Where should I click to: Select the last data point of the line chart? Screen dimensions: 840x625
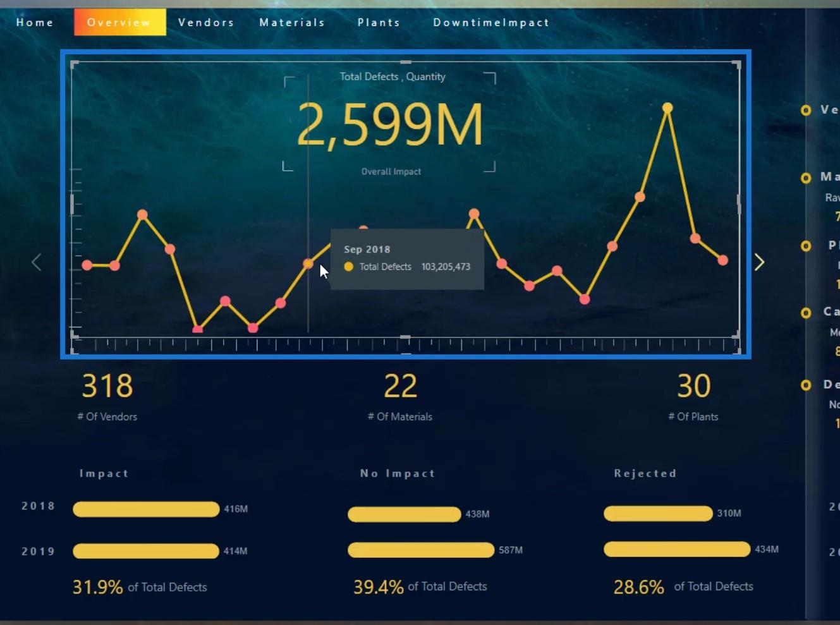click(x=723, y=260)
